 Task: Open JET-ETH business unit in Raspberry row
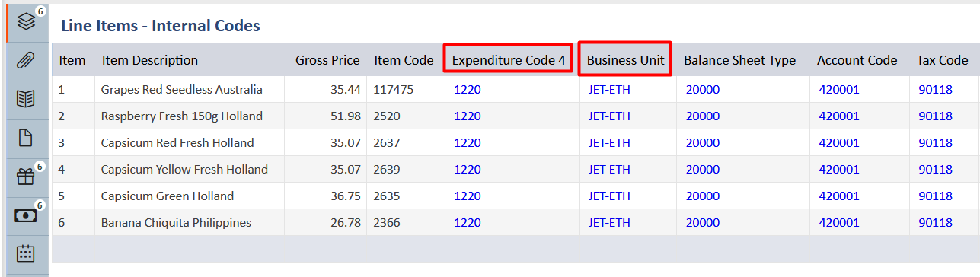pyautogui.click(x=609, y=116)
